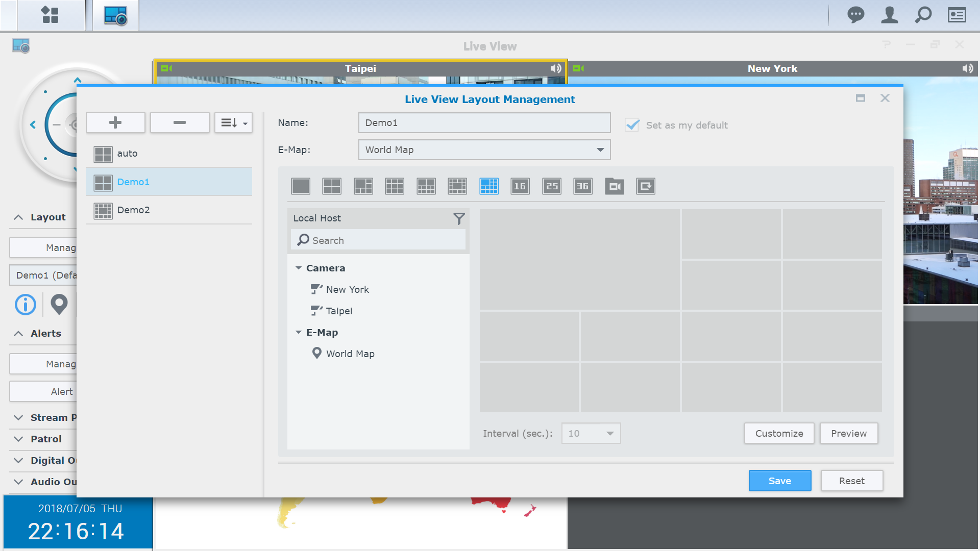Click the Name input field
Viewport: 980px width, 551px height.
[x=484, y=122]
